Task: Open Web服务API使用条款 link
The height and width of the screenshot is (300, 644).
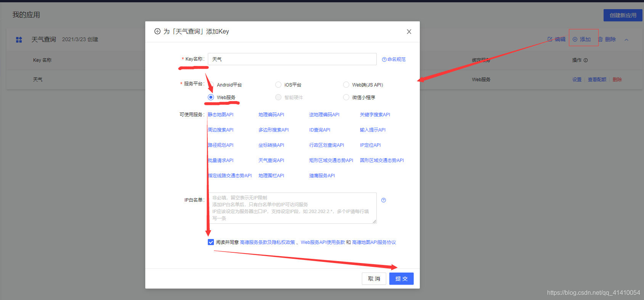Action: pyautogui.click(x=323, y=242)
